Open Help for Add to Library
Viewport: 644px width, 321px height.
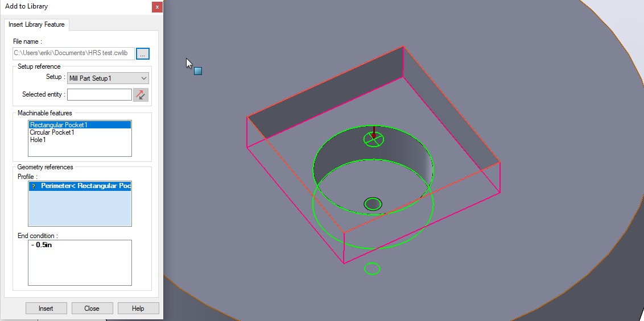tap(138, 309)
